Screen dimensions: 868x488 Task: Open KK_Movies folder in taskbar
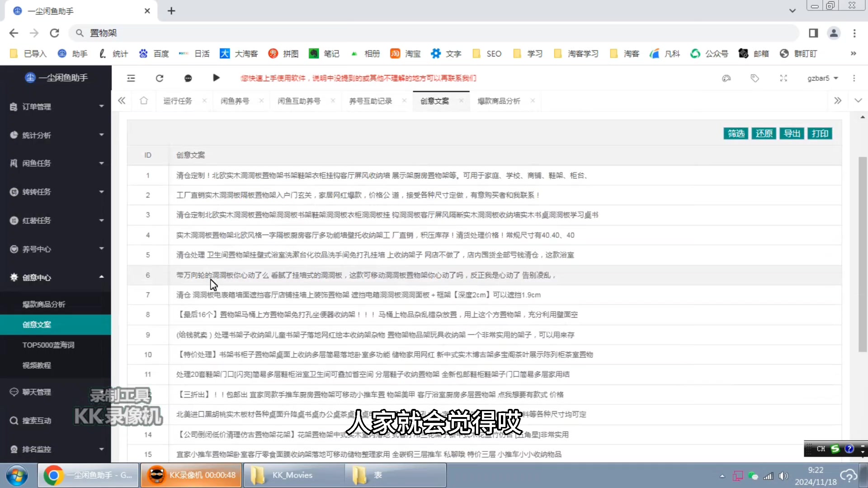point(294,475)
